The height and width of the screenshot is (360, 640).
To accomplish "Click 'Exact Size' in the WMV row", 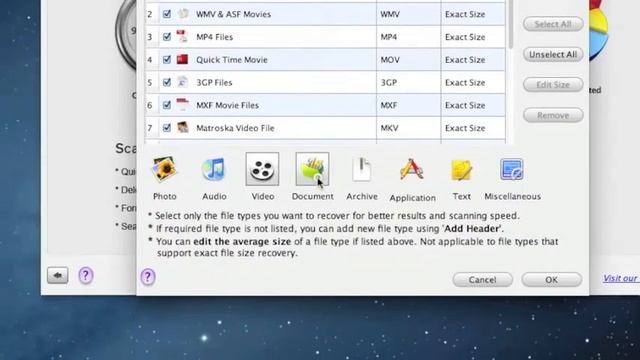I will (x=465, y=14).
